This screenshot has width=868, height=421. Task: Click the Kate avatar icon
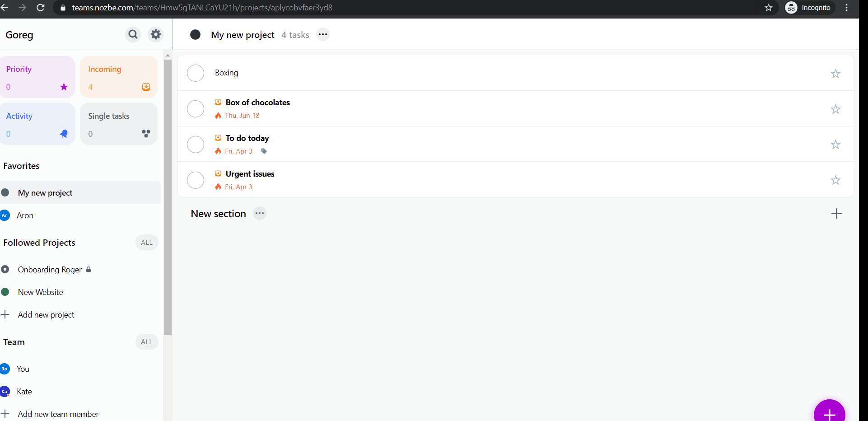coord(5,391)
